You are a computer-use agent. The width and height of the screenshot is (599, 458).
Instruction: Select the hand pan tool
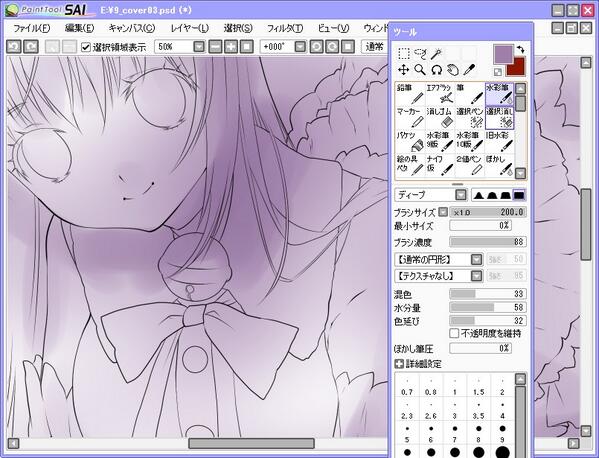click(453, 70)
